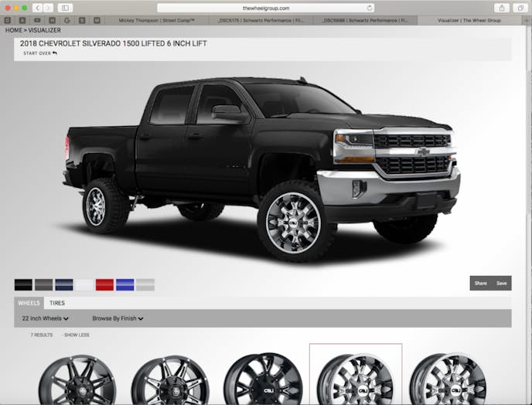Click the Save button
Screen dimensions: 532x405
coord(501,283)
